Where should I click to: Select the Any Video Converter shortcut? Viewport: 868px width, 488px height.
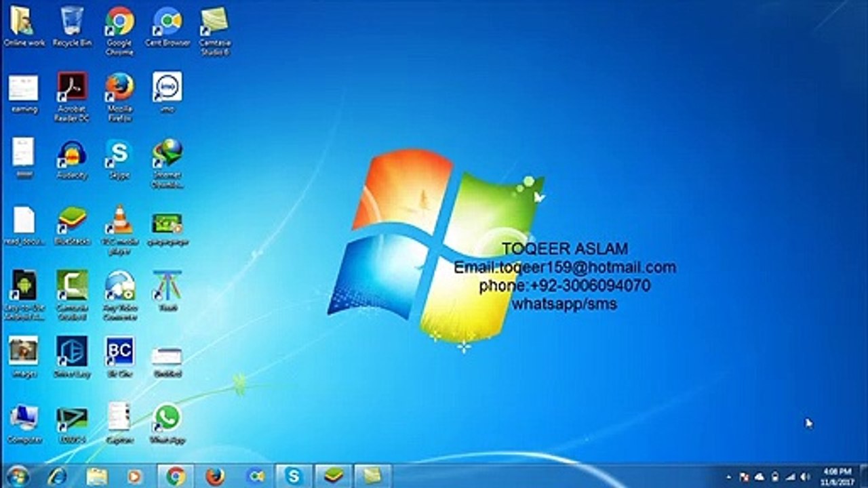point(119,296)
